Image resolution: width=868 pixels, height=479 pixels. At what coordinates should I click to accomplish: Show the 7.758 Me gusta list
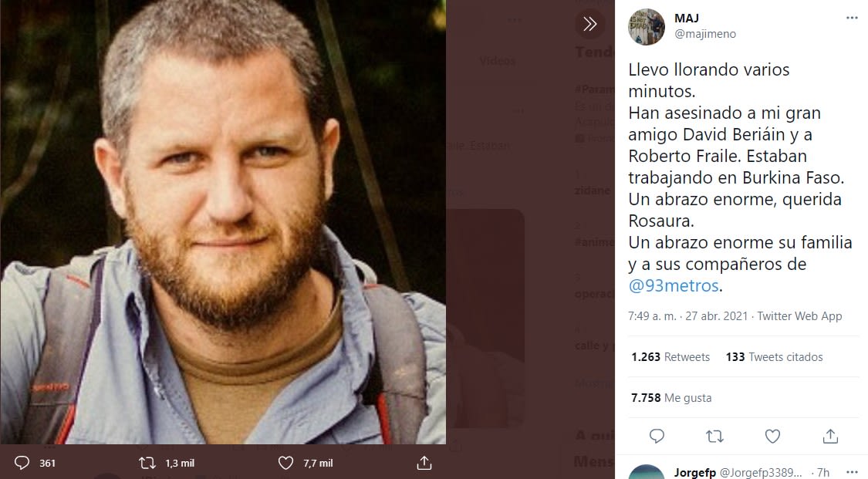[x=671, y=398]
